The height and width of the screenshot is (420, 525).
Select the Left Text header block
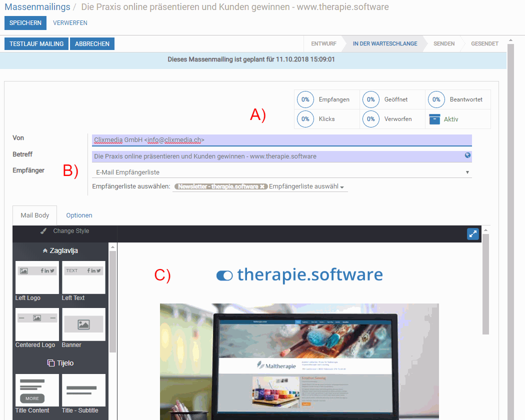pos(83,277)
